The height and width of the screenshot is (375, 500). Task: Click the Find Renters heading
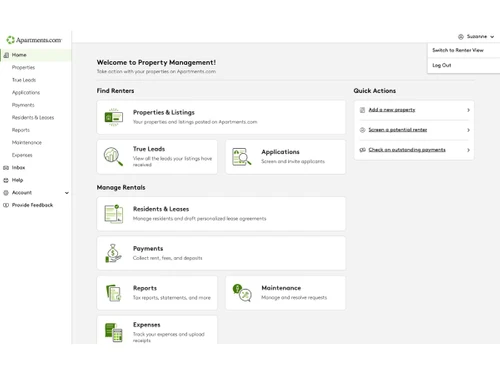pyautogui.click(x=115, y=91)
